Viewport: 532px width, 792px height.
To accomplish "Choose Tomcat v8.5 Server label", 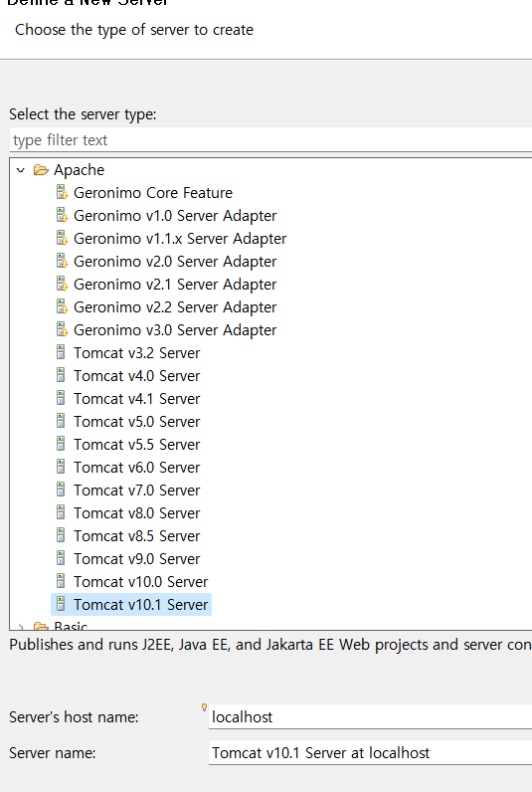I will point(137,535).
